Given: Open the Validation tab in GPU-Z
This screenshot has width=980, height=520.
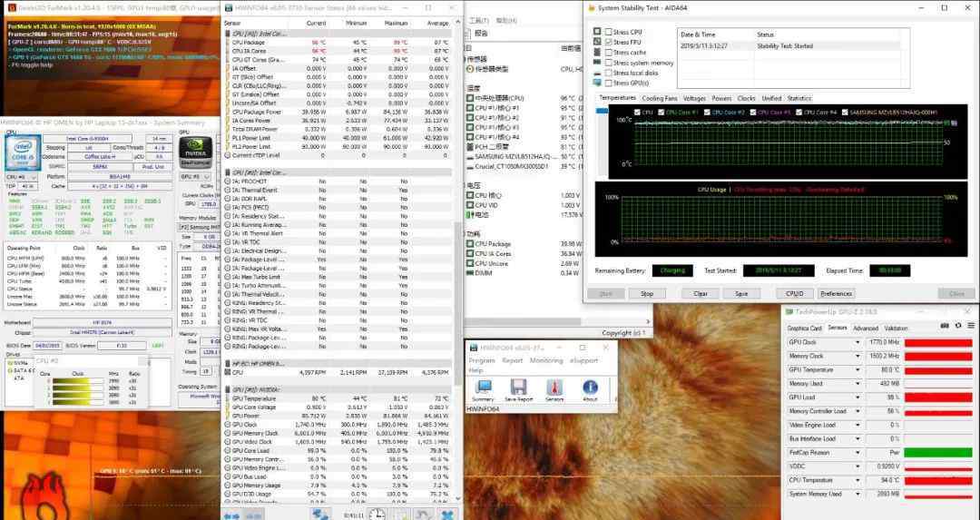Looking at the screenshot, I should tap(896, 329).
